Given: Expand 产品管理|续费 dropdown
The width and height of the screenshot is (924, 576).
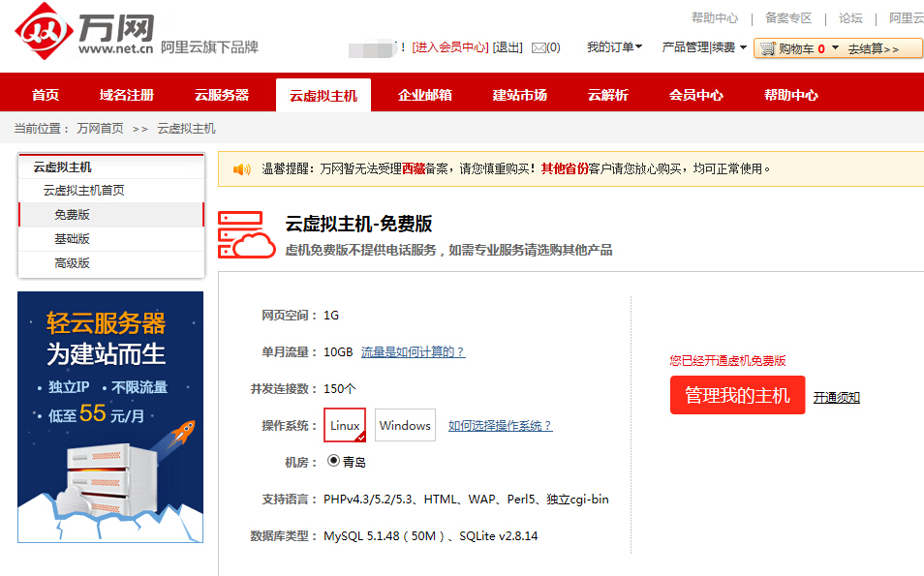Looking at the screenshot, I should pos(704,47).
